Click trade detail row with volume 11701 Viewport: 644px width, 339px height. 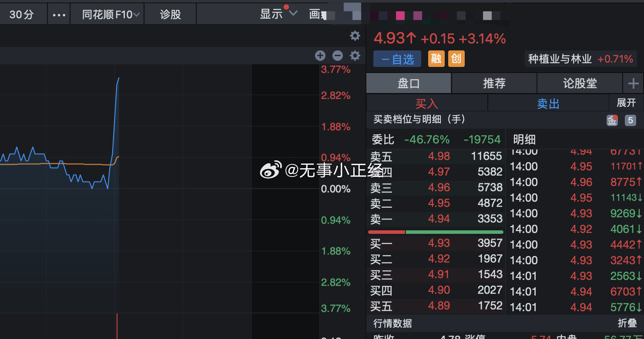[576, 166]
